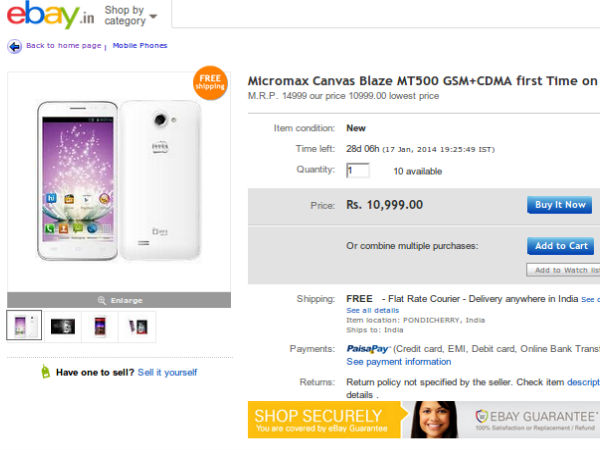Image resolution: width=600 pixels, height=450 pixels.
Task: Click the green sell tag icon
Action: 45,372
